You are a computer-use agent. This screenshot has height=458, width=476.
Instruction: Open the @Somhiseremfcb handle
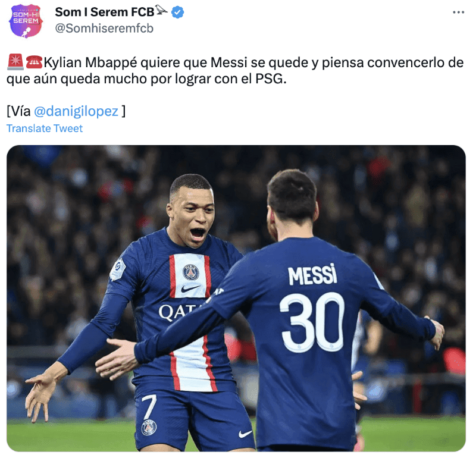(x=104, y=28)
